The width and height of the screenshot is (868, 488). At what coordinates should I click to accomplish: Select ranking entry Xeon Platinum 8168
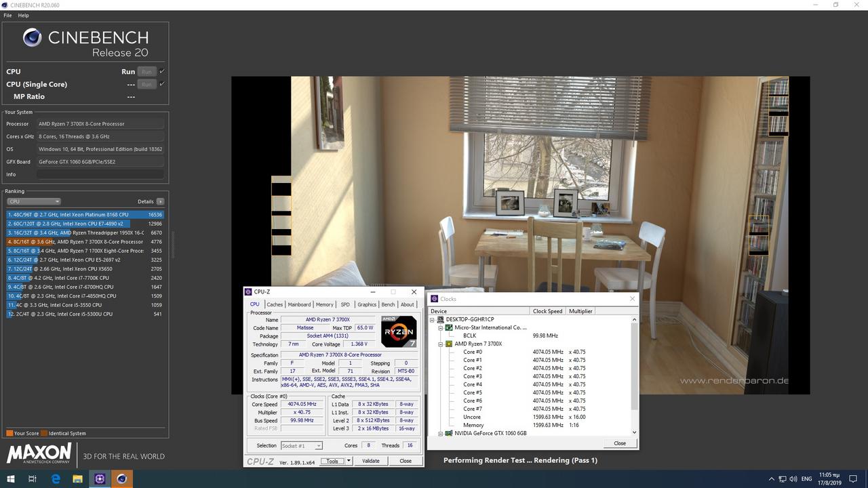[85, 214]
